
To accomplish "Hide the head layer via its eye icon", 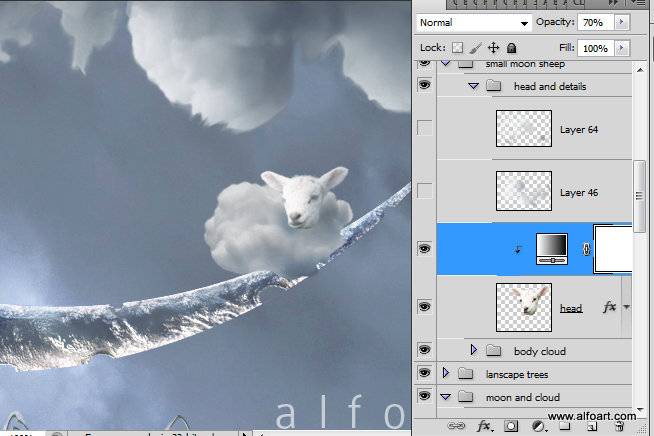I will (x=424, y=307).
